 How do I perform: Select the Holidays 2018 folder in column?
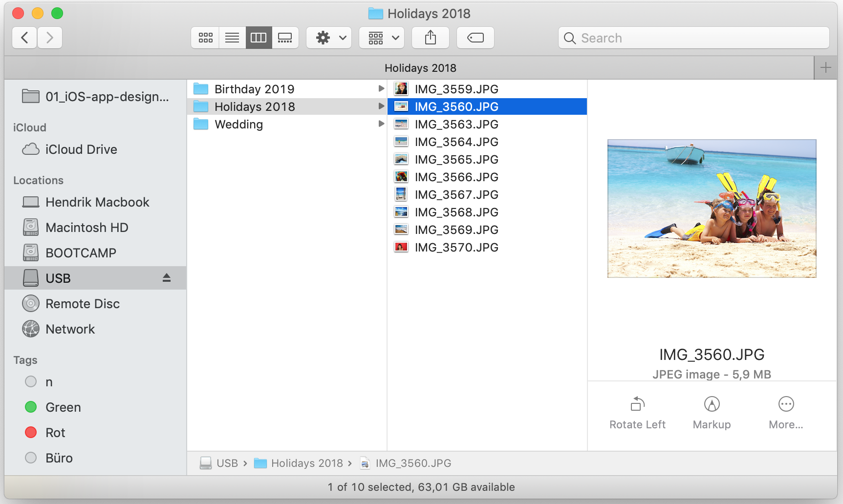tap(287, 106)
